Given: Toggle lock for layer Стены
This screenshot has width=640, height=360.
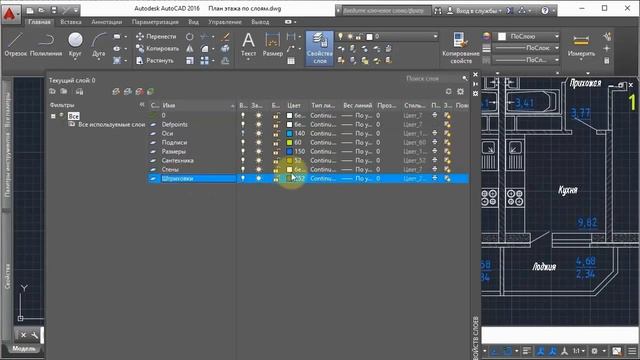Looking at the screenshot, I should coord(276,169).
